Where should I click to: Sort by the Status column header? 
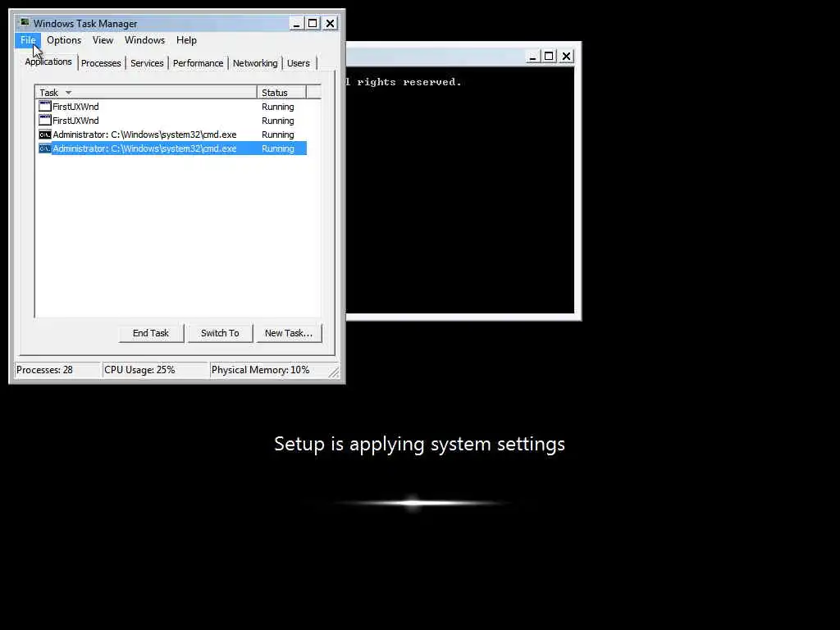pos(281,93)
